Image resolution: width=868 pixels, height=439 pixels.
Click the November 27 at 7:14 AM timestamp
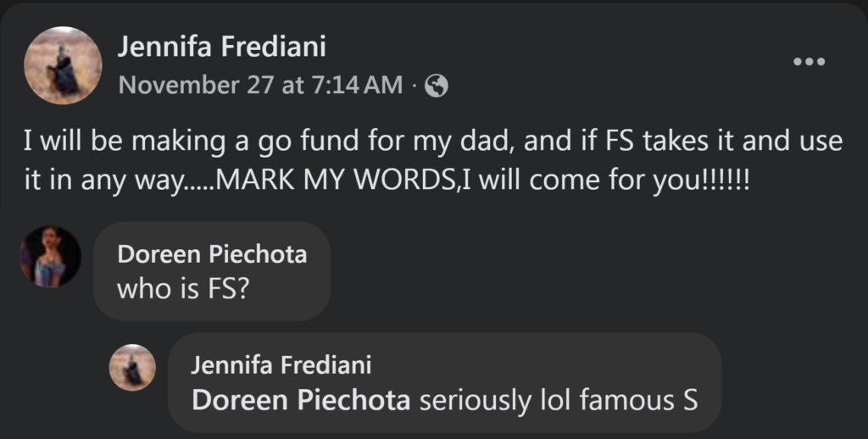[x=260, y=86]
